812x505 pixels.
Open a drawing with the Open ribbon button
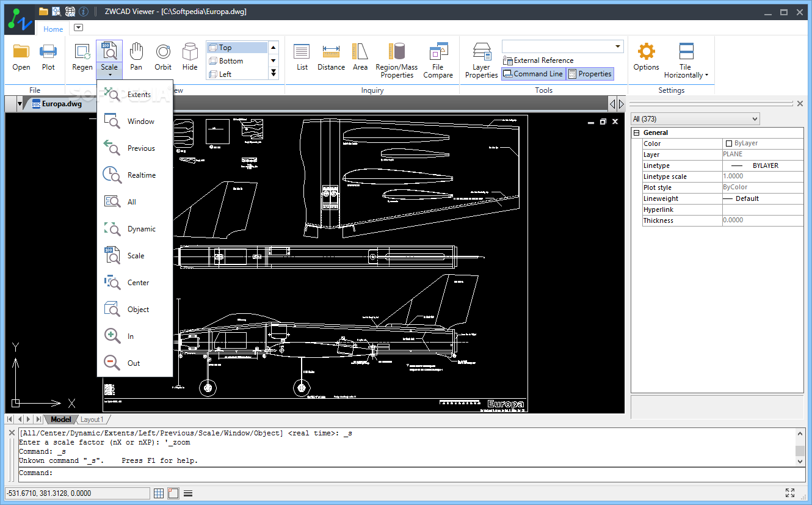pyautogui.click(x=21, y=57)
